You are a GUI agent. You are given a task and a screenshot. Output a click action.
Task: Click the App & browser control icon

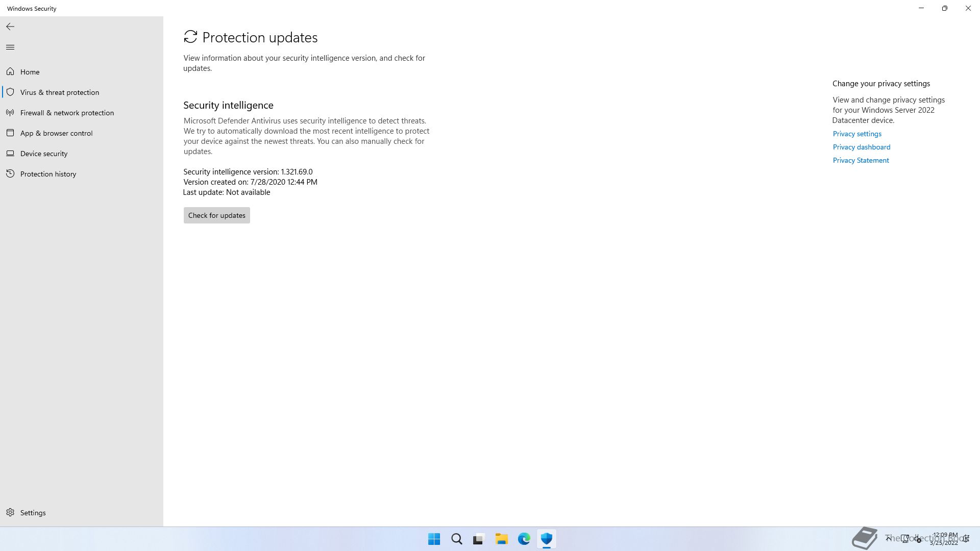[x=10, y=133]
